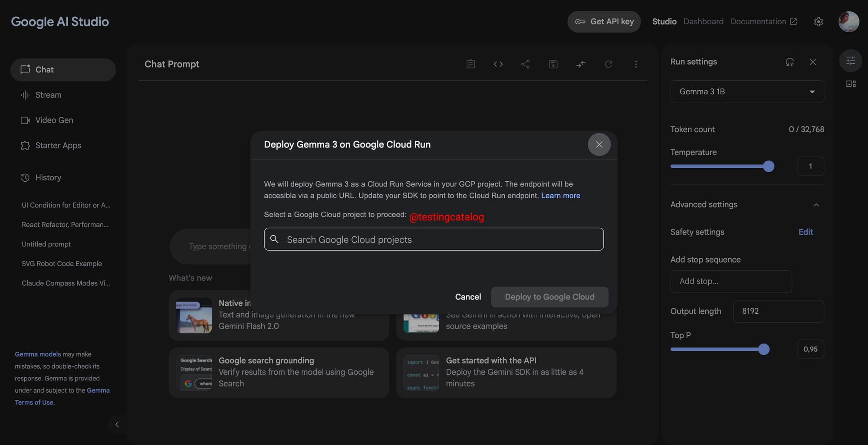Screen dimensions: 868x445
Task: Open the Stream section in sidebar
Action: [48, 95]
